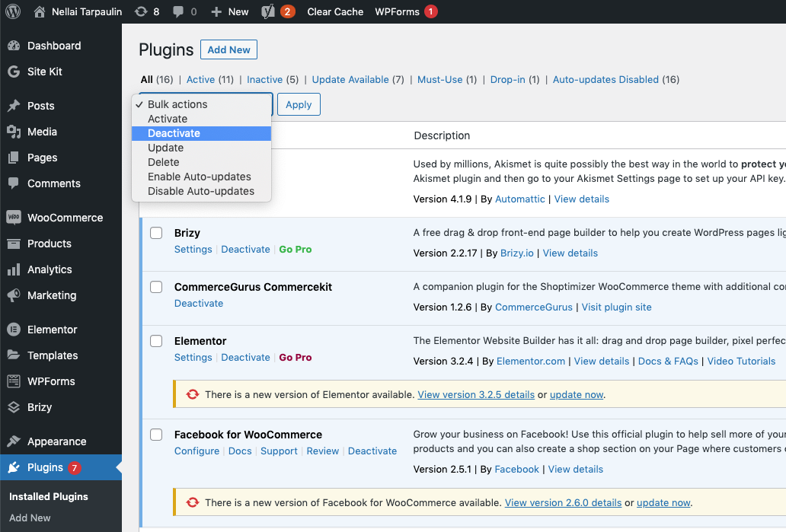The image size is (786, 532).
Task: Click the Media icon in sidebar
Action: [x=14, y=132]
